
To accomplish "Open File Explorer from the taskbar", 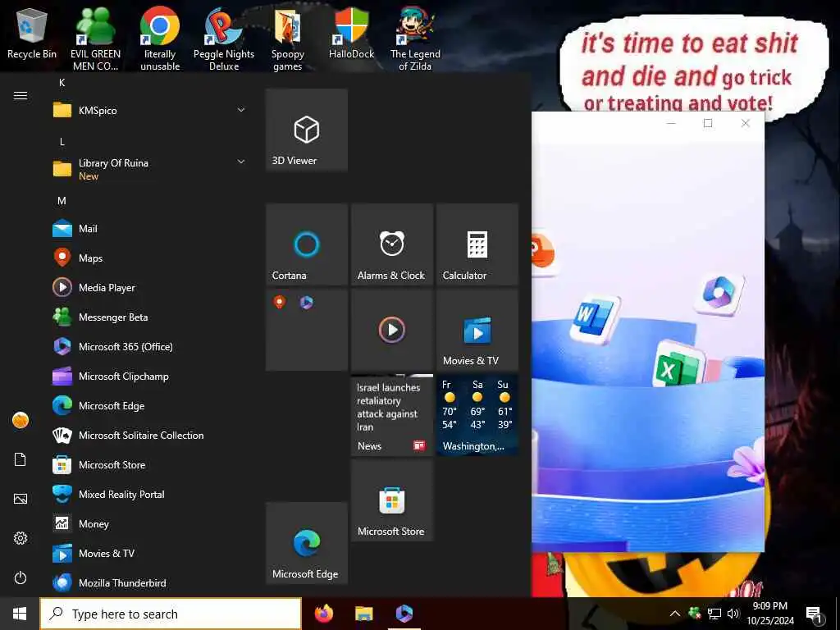I will click(363, 614).
